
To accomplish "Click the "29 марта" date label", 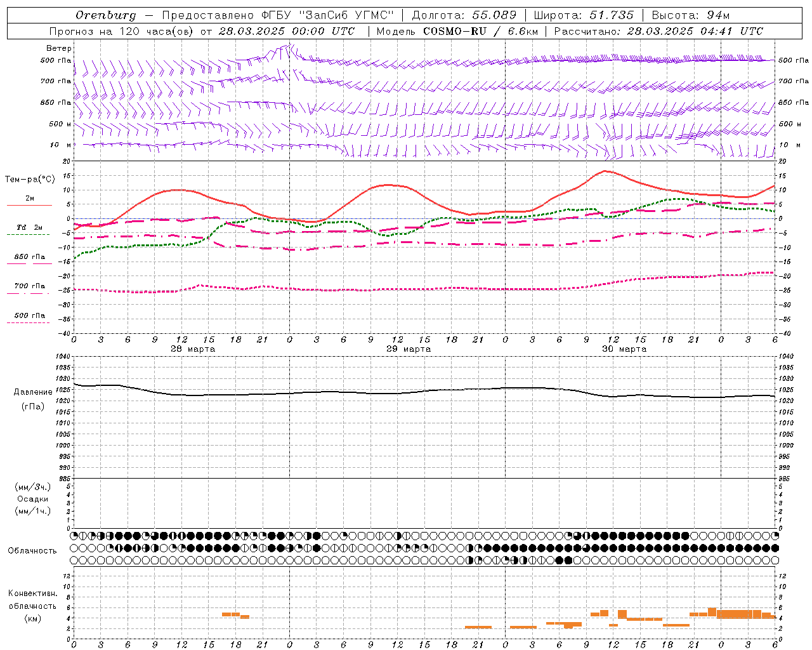I will (409, 349).
